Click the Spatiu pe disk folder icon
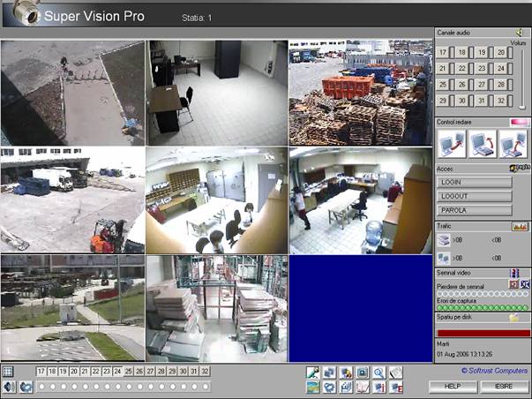 coord(513,317)
